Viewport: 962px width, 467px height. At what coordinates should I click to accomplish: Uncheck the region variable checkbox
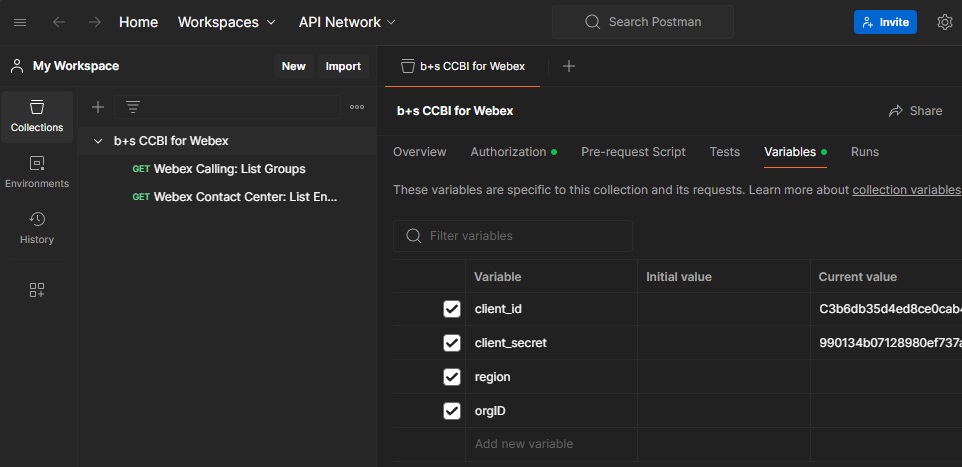click(452, 377)
